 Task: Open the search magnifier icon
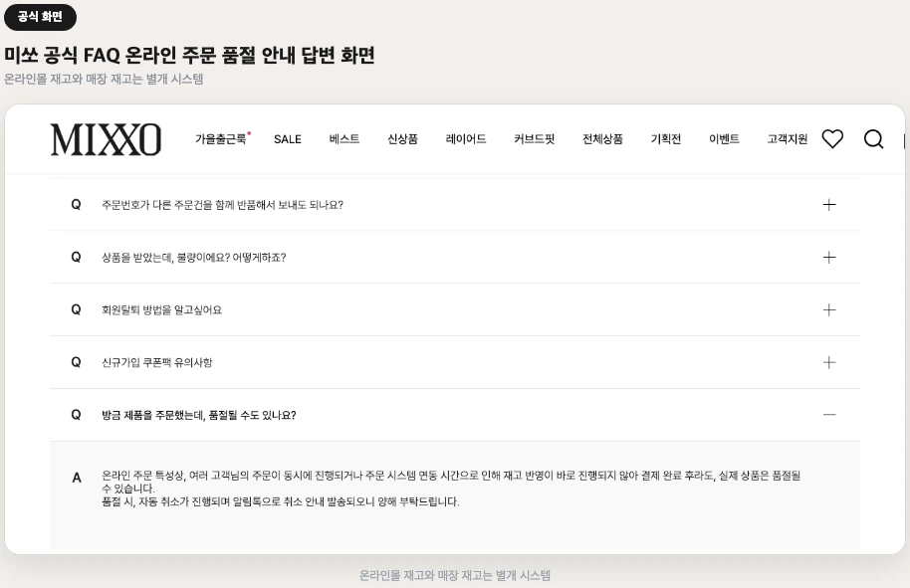pos(873,139)
